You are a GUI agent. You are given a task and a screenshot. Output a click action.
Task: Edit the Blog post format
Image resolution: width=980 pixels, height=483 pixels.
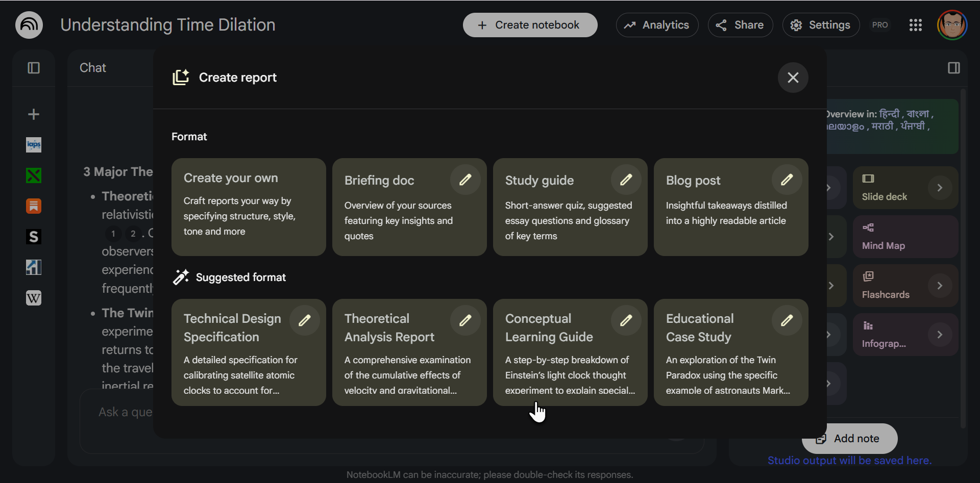(x=787, y=180)
